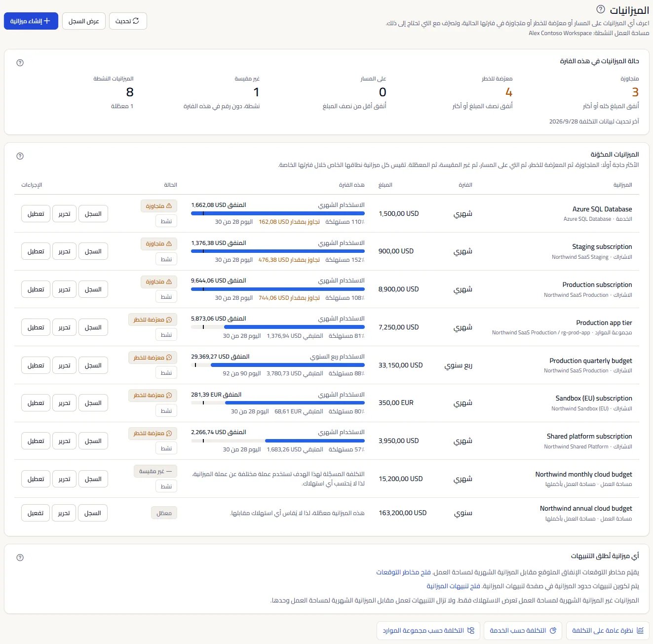The image size is (653, 644).
Task: Select the Northwind monthly cloud budget name
Action: pyautogui.click(x=584, y=474)
